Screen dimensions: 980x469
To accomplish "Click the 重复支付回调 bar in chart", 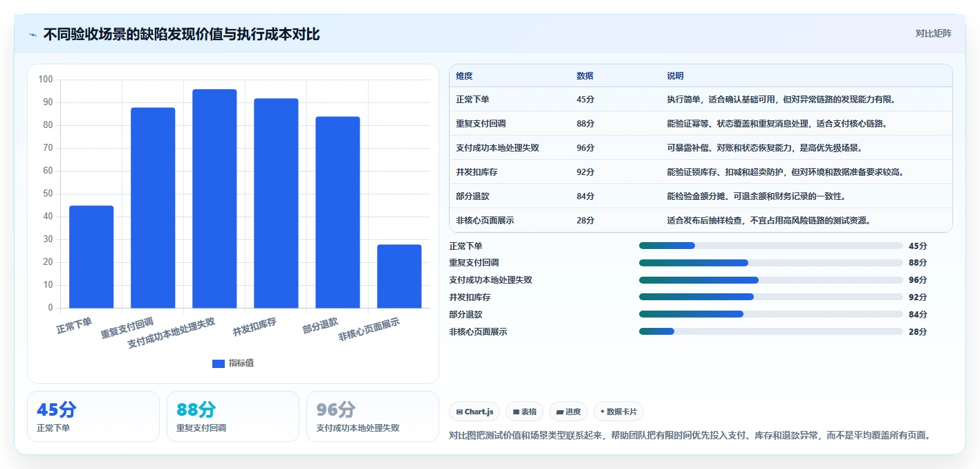I will (x=153, y=208).
